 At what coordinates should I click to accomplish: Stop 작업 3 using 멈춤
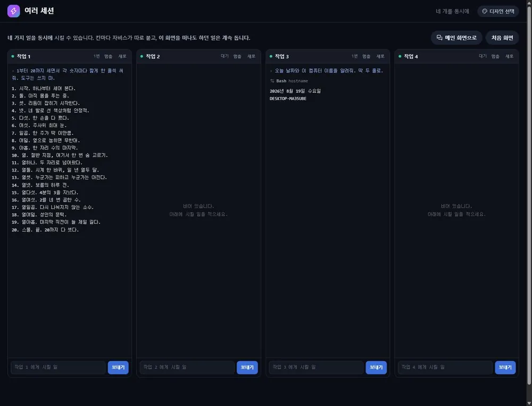click(366, 56)
